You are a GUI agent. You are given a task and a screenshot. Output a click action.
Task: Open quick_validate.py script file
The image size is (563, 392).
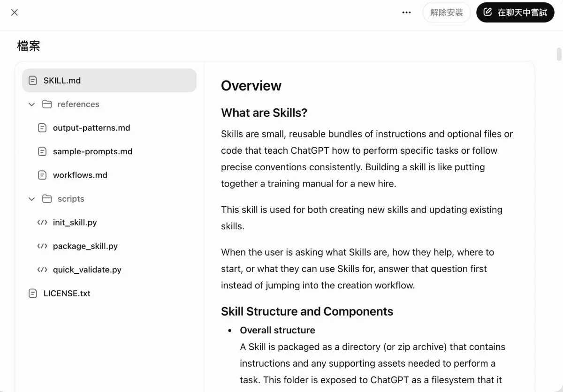coord(87,270)
